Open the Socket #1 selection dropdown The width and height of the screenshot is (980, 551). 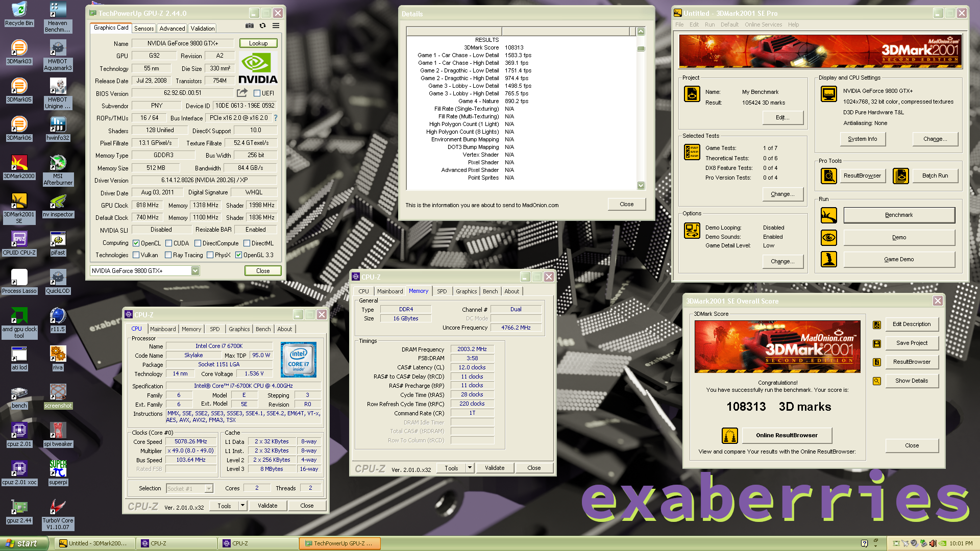point(208,489)
